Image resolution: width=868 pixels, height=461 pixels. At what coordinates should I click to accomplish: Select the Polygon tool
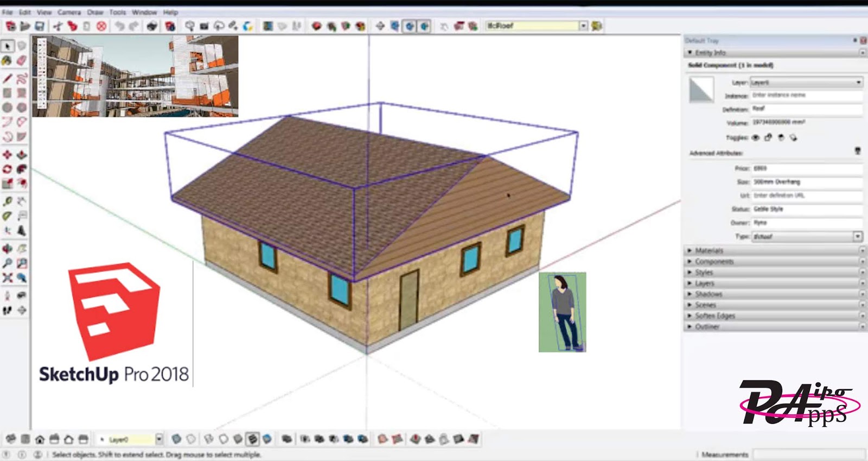[x=22, y=108]
